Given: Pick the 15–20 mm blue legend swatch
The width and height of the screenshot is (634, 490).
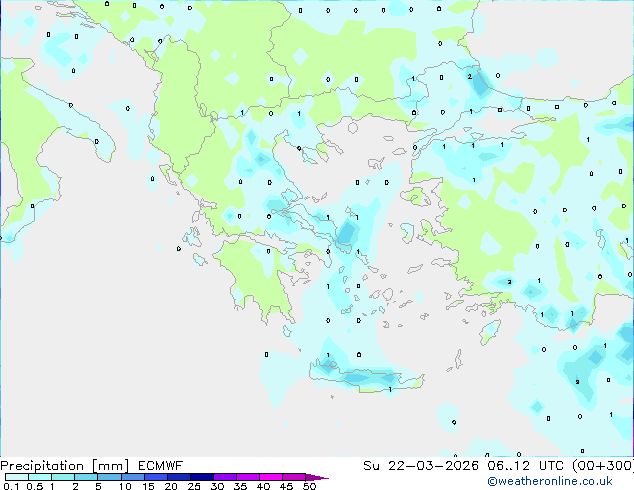Looking at the screenshot, I should (x=156, y=477).
